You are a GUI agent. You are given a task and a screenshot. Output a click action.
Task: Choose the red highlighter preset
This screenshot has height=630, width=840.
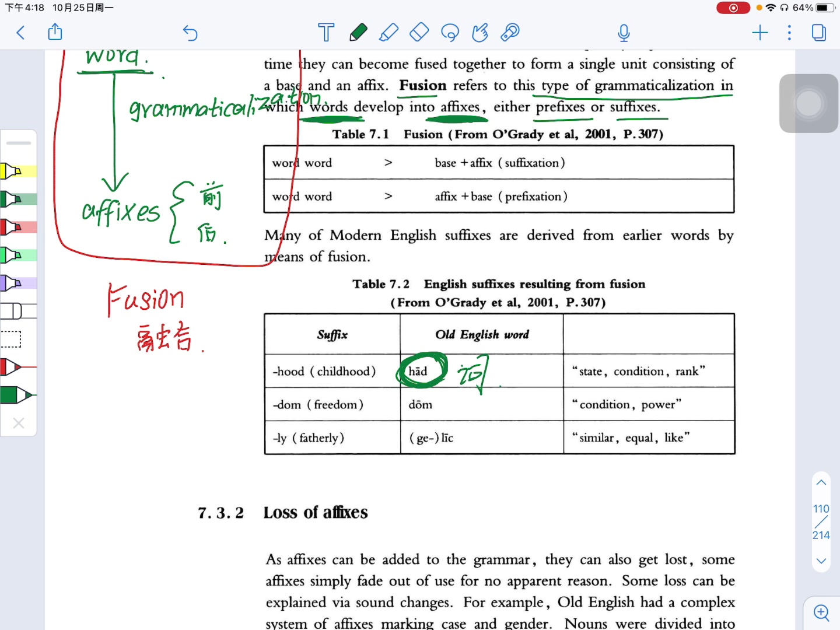(19, 227)
